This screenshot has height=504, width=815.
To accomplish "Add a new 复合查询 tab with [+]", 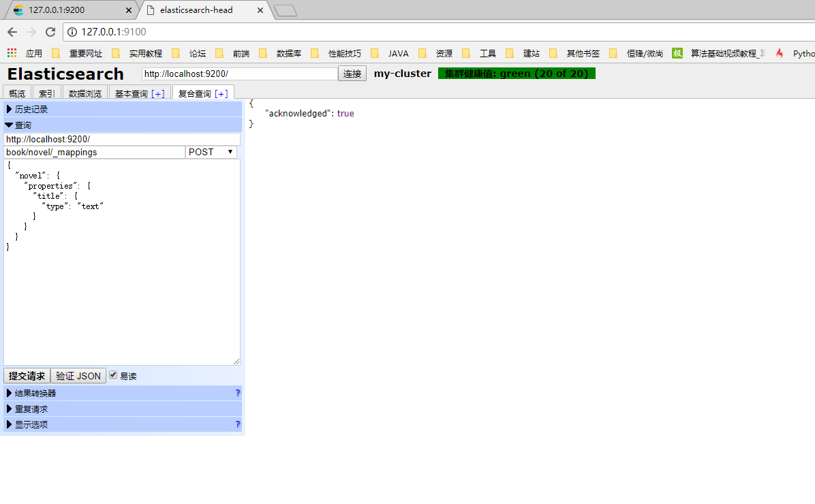I will click(221, 94).
